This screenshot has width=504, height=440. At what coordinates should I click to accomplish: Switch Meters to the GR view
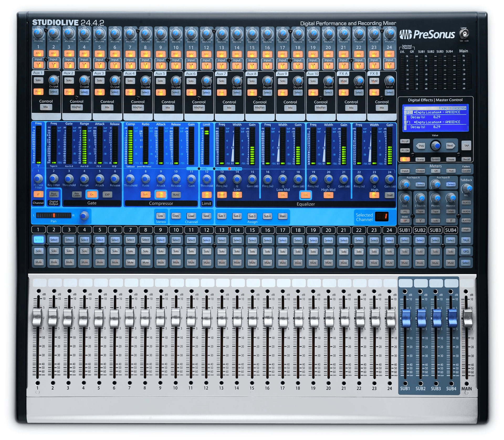436,171
